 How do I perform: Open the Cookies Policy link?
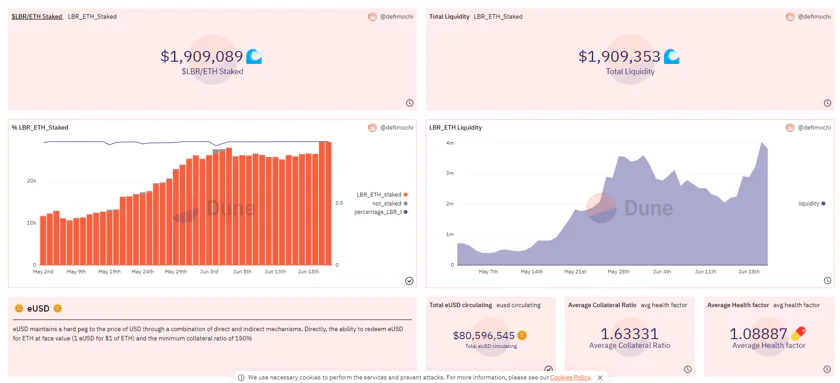click(570, 378)
